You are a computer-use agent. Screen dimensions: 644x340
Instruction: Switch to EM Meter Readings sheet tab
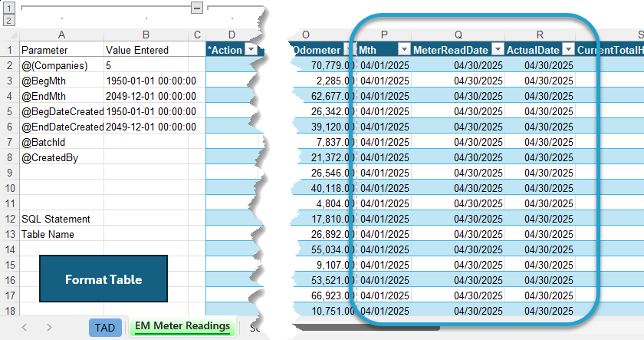(182, 326)
